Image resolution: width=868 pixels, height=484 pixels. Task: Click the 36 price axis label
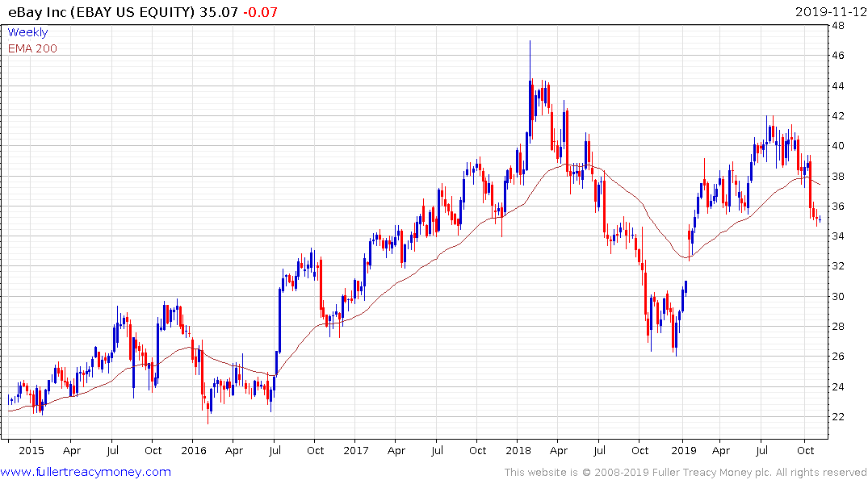click(x=837, y=207)
